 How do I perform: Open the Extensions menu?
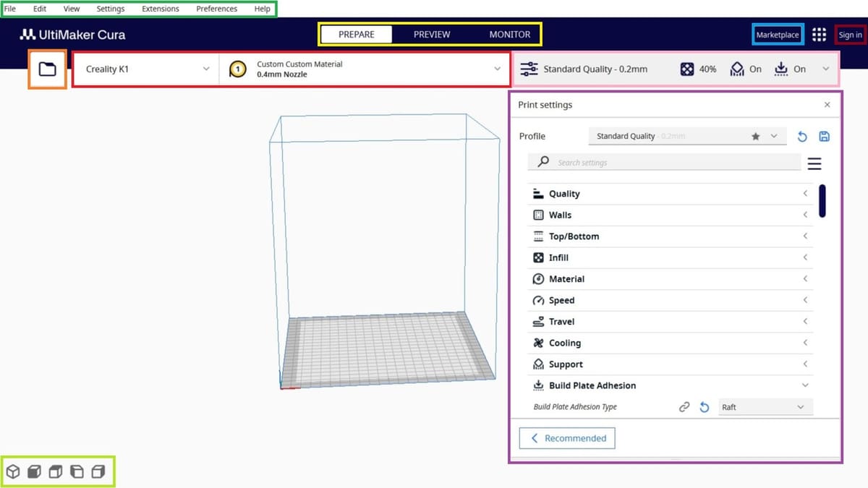point(161,9)
